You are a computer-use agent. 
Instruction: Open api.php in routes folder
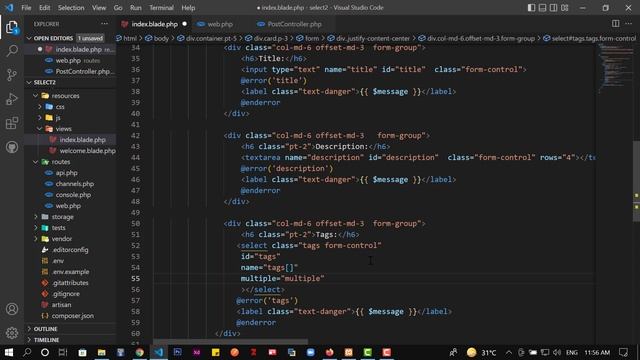(x=67, y=173)
